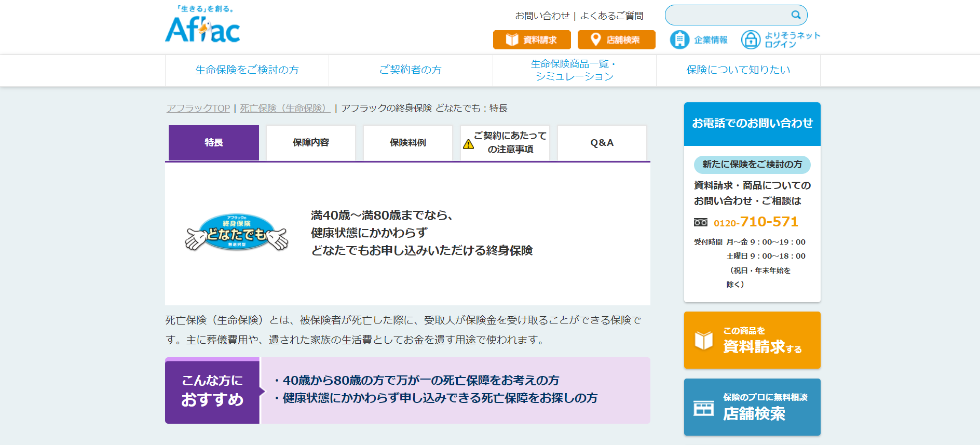Open ご契約者の方 menu

pos(411,70)
